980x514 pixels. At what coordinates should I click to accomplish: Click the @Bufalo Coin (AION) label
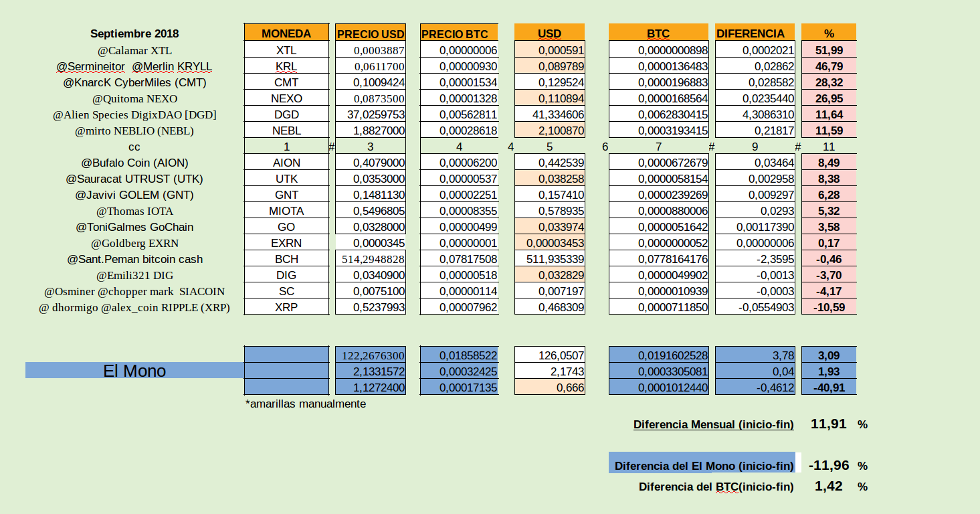(134, 163)
